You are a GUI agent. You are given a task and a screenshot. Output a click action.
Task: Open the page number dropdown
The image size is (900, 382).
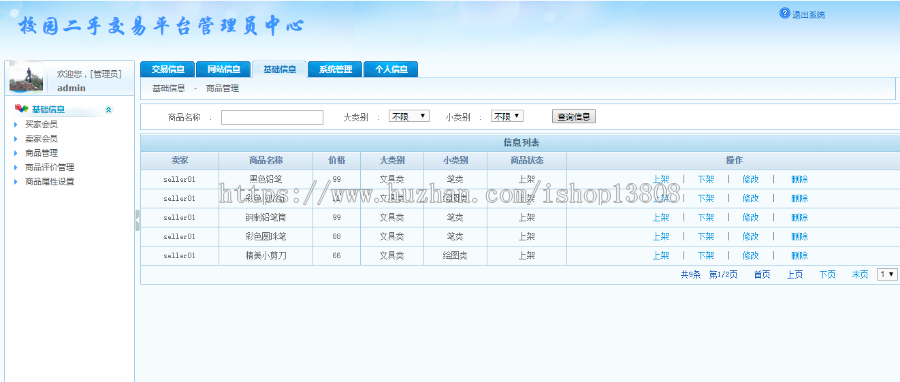[x=887, y=275]
